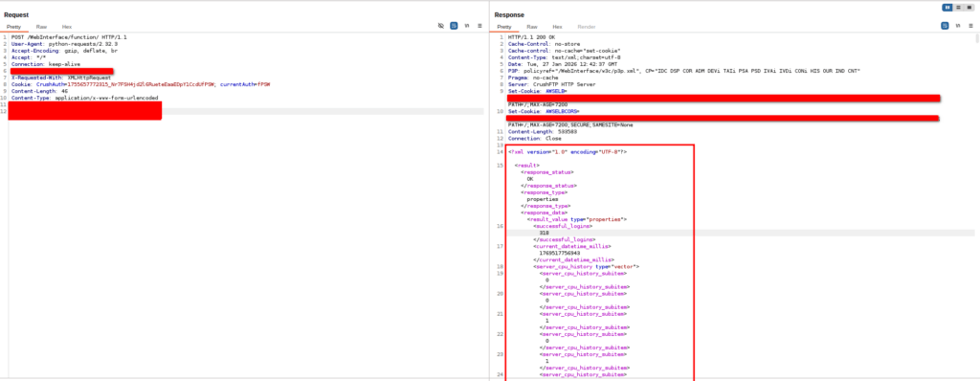Image resolution: width=980 pixels, height=381 pixels.
Task: Open the Request pane hamburger options menu
Action: pos(479,26)
